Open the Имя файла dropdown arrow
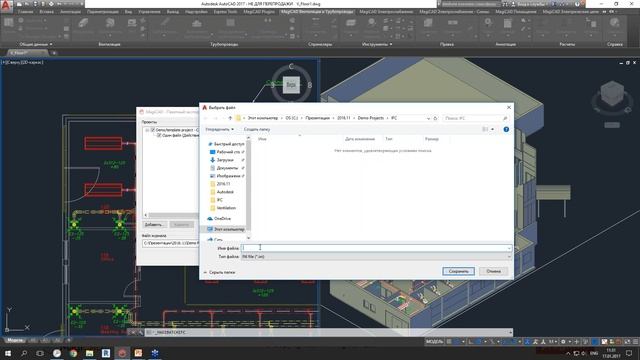This screenshot has width=640, height=360. [509, 248]
